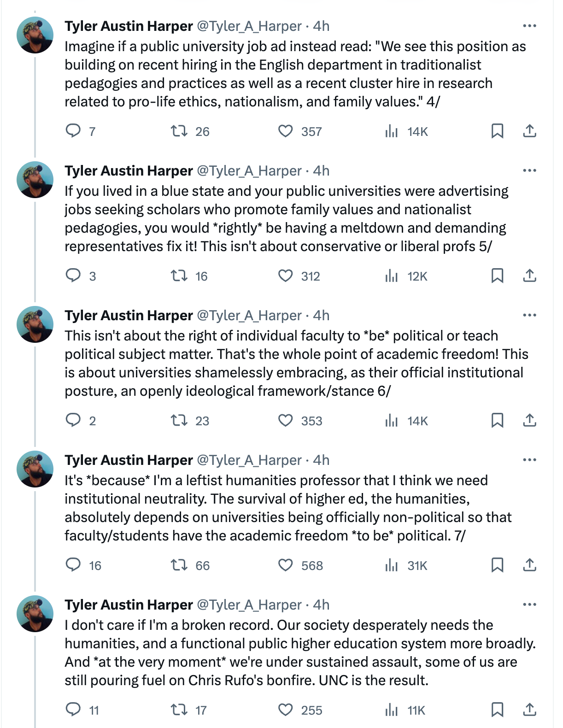
Task: Open more options for the academic freedom tweet
Action: [530, 315]
